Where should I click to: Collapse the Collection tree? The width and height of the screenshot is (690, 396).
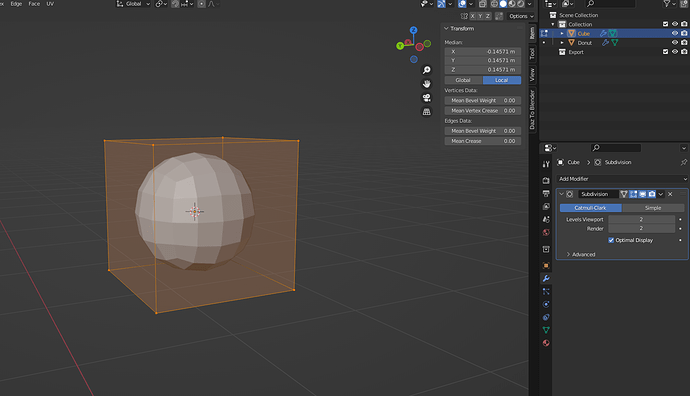point(553,24)
